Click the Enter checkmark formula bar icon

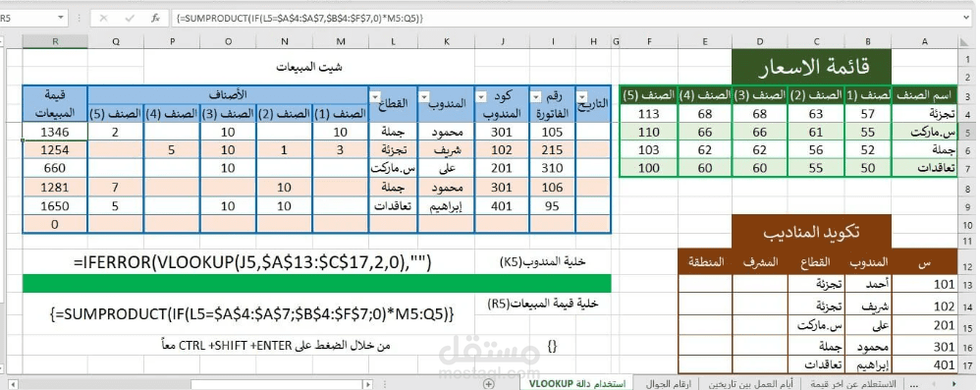[x=130, y=19]
